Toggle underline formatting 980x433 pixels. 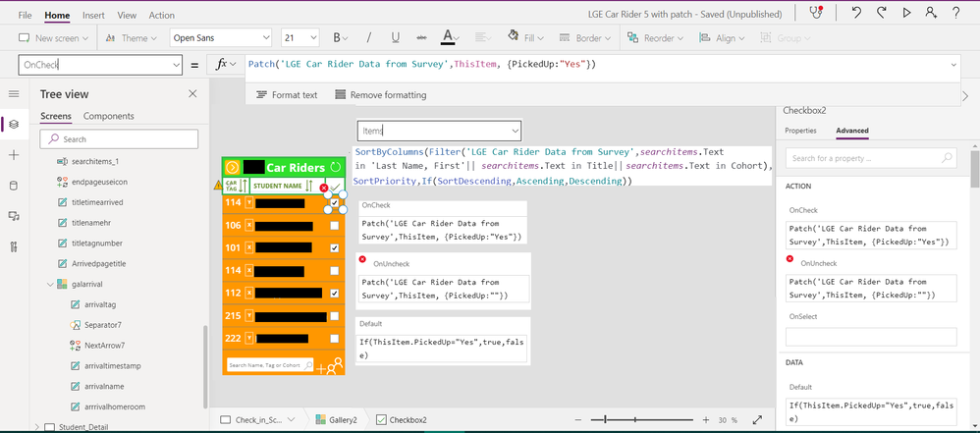tap(396, 38)
